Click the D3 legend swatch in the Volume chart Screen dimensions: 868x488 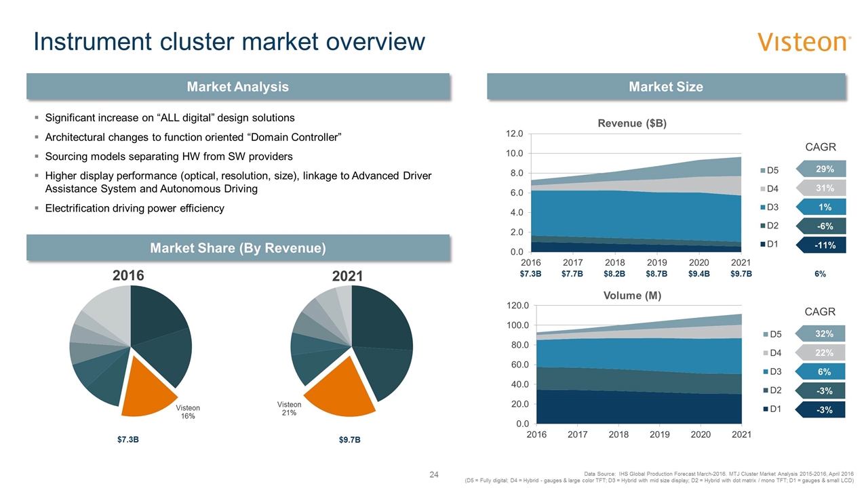[x=764, y=371]
